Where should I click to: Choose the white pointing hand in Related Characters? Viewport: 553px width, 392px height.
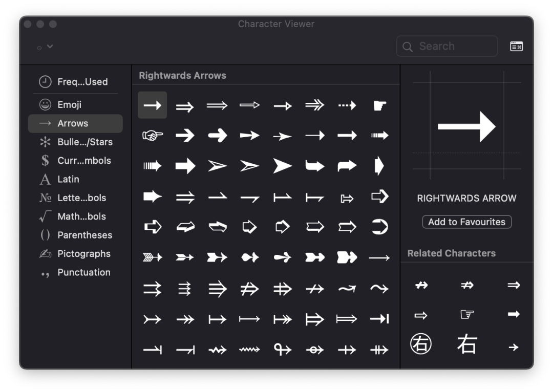(x=467, y=314)
